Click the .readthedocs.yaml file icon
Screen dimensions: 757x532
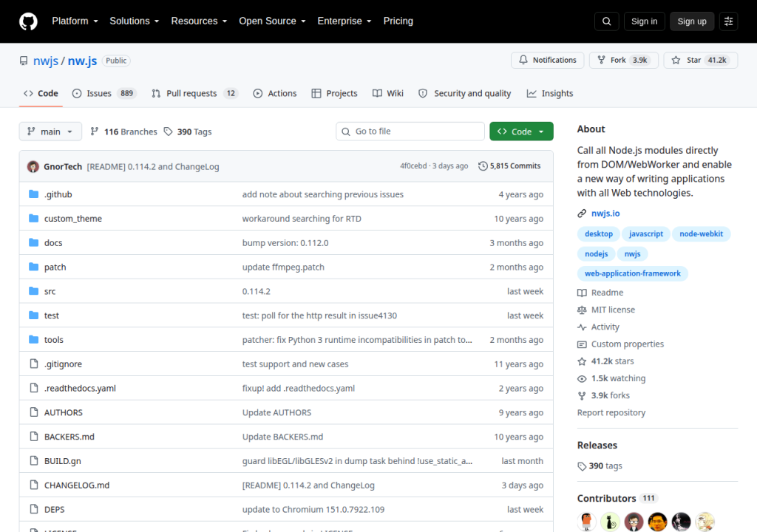point(33,388)
